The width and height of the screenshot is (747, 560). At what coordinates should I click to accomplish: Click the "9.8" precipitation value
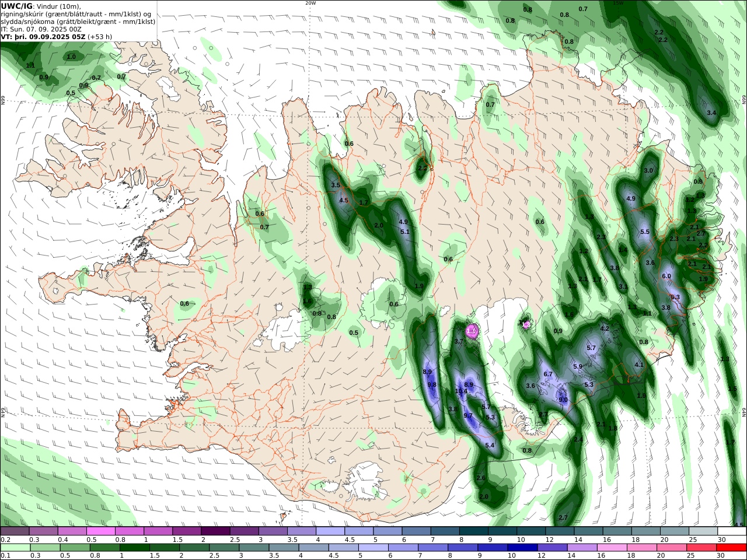pos(432,384)
